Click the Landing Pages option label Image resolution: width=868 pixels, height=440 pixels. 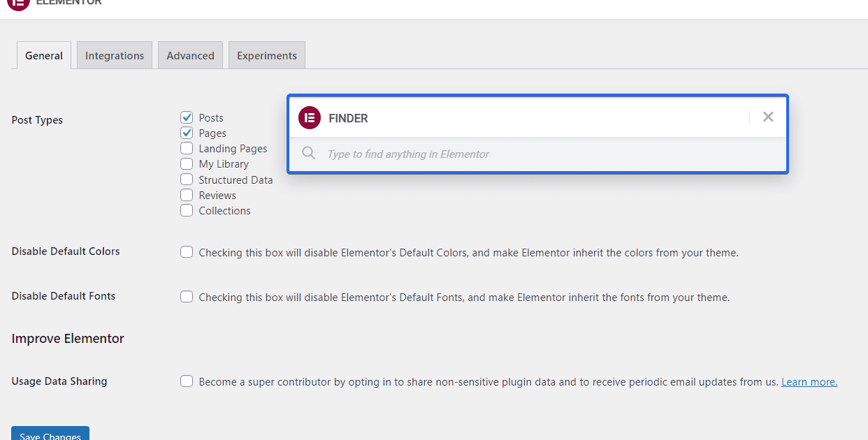233,149
